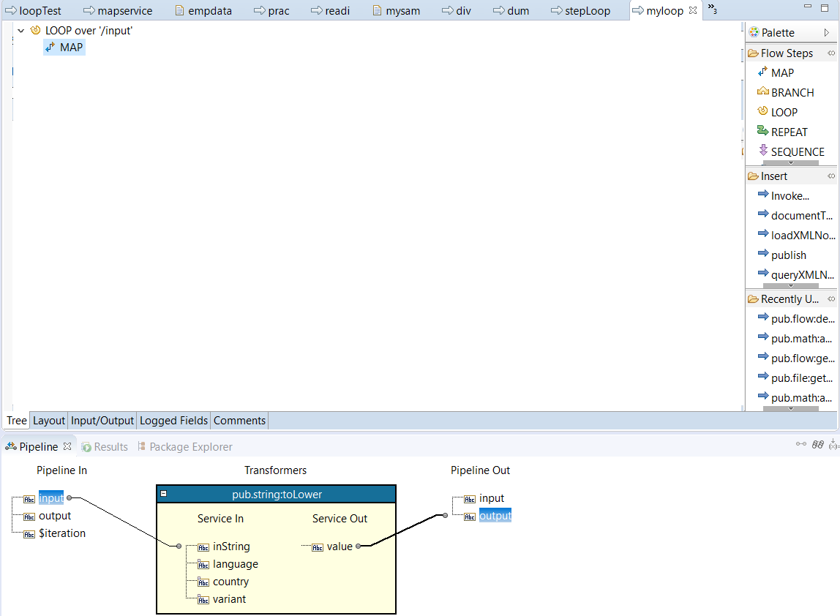Image resolution: width=840 pixels, height=616 pixels.
Task: Pin the Insert drawer open
Action: coord(831,176)
